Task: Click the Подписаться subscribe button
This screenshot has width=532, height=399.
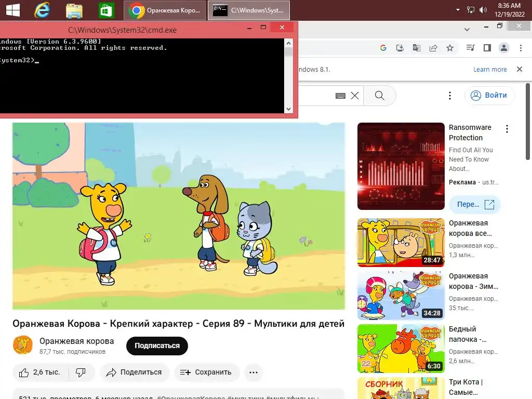Action: [157, 345]
